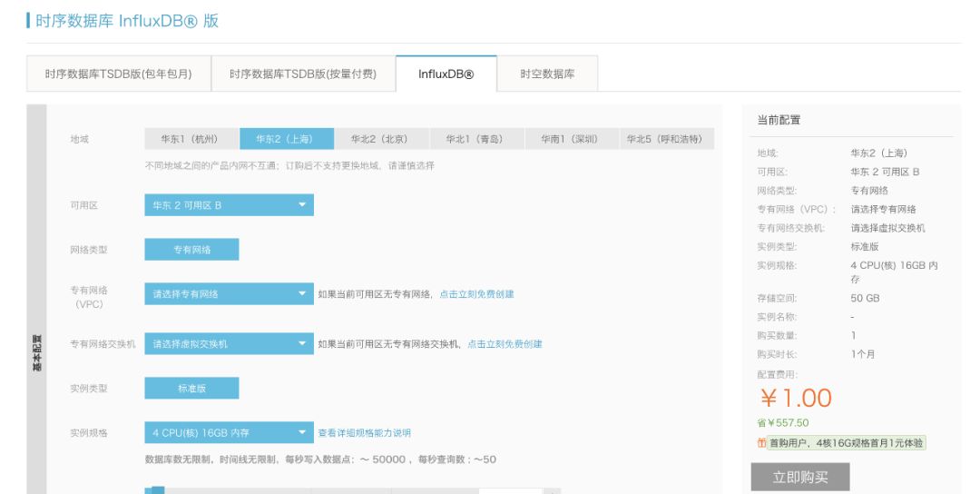Open the 查看详细规格能力说明 link
This screenshot has width=980, height=494.
point(365,433)
